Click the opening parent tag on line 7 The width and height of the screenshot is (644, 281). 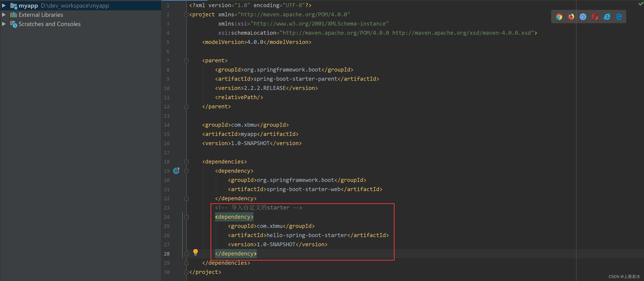pos(215,60)
